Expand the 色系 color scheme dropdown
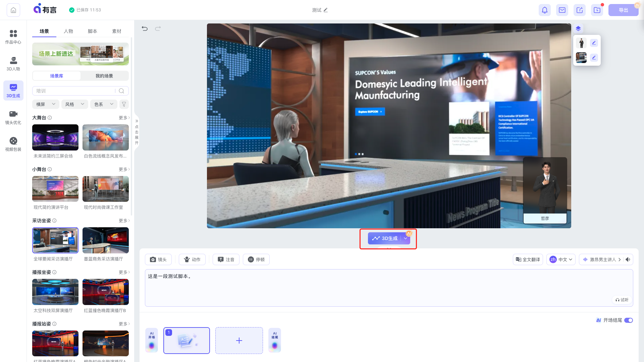The image size is (644, 362). [x=104, y=104]
